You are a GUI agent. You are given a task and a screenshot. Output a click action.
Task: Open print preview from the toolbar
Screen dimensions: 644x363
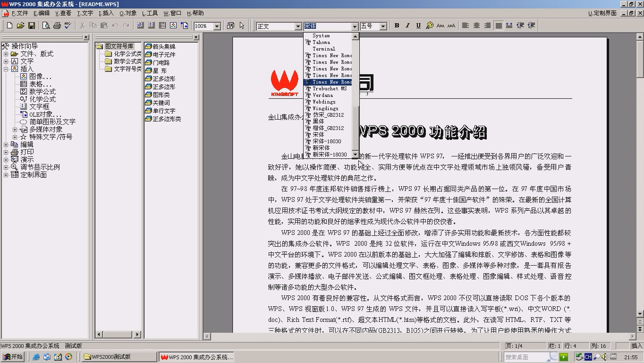pos(46,26)
